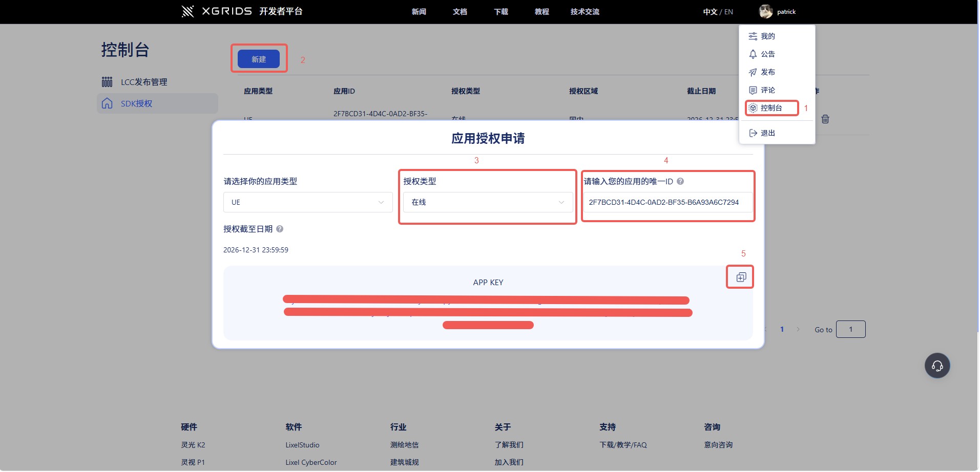This screenshot has width=980, height=472.
Task: Open footer link 测绘地信
Action: [x=404, y=445]
